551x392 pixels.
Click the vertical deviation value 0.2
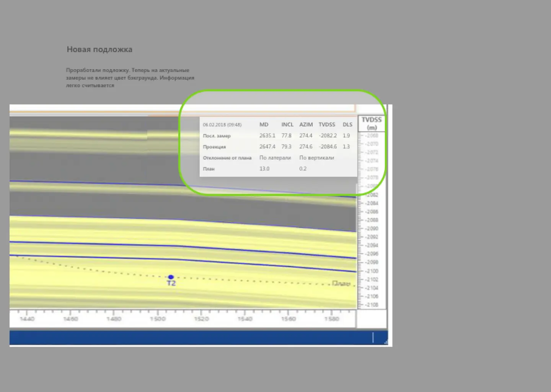pos(303,168)
